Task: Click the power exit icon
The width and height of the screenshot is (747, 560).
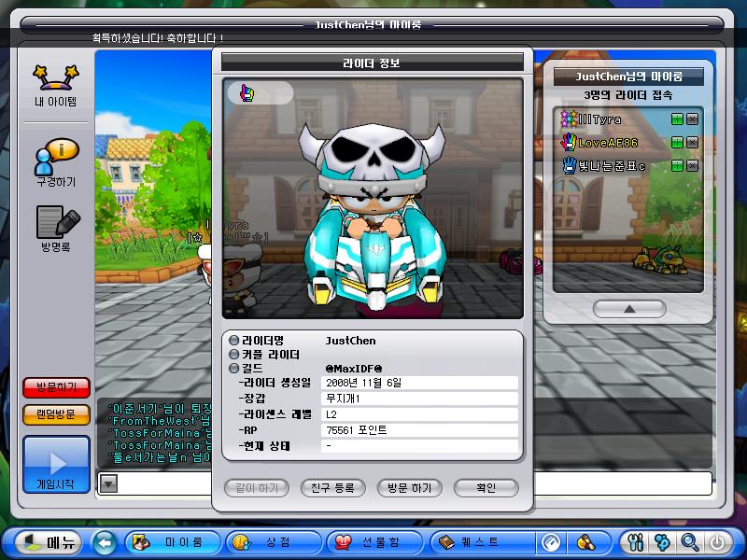Action: [x=717, y=542]
